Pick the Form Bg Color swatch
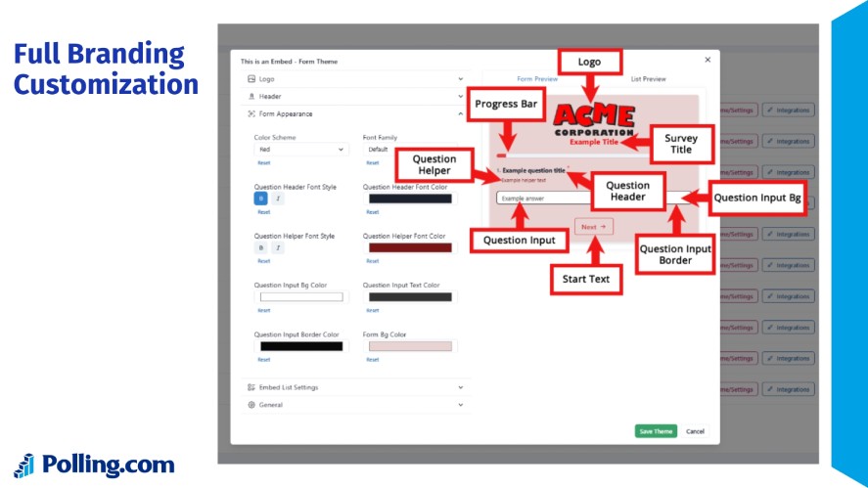 pyautogui.click(x=410, y=346)
